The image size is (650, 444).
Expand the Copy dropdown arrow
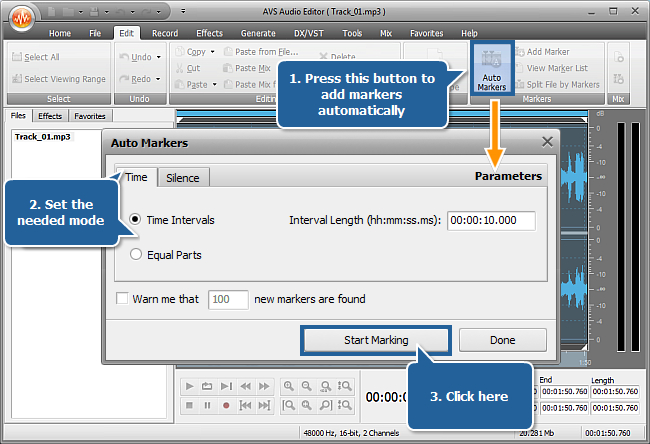tap(213, 52)
